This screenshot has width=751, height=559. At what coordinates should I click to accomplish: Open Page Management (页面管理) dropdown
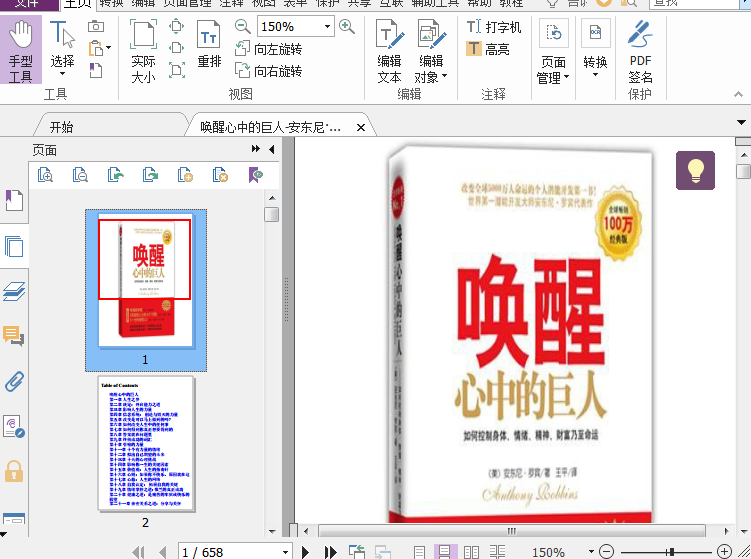pyautogui.click(x=553, y=52)
